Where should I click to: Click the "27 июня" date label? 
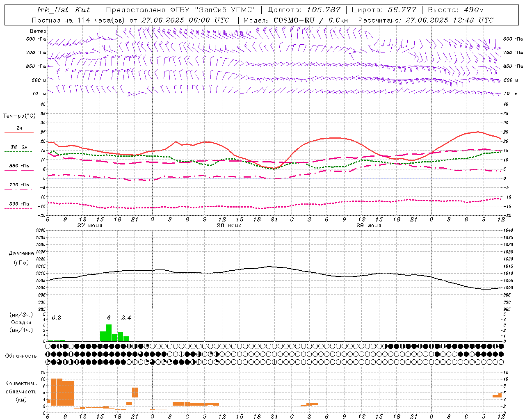pyautogui.click(x=90, y=226)
